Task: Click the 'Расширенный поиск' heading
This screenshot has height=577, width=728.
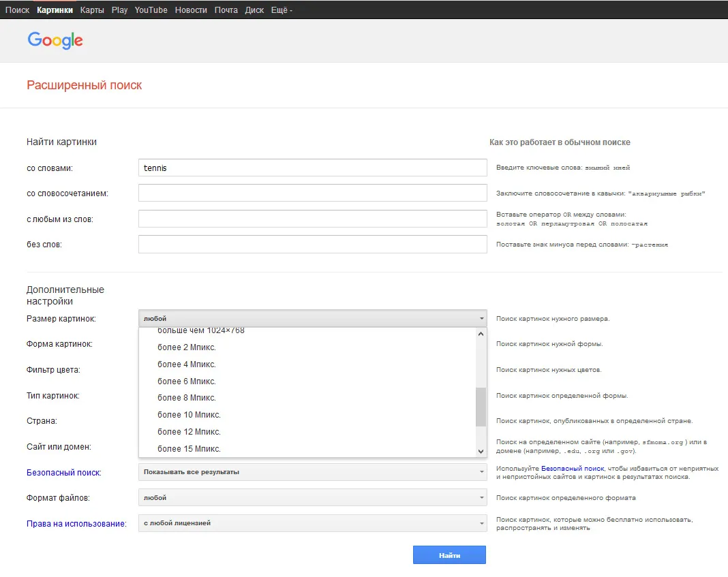Action: (84, 85)
